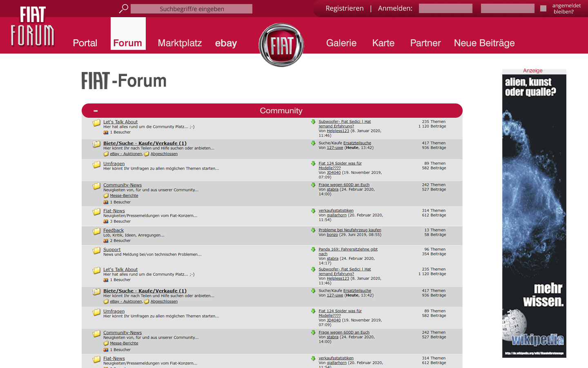
Task: Open upper Subwoofer- Fiat Sedici thread link
Action: pos(345,124)
